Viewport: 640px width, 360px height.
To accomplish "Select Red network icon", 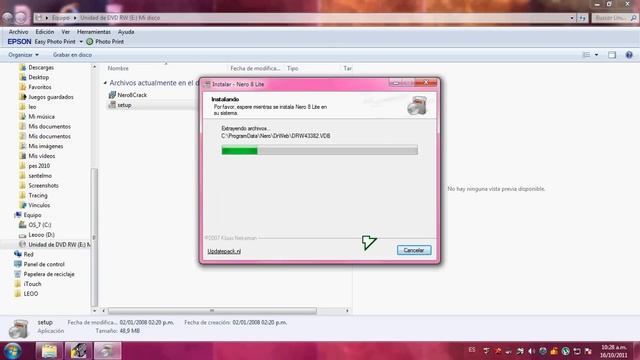I will [18, 254].
